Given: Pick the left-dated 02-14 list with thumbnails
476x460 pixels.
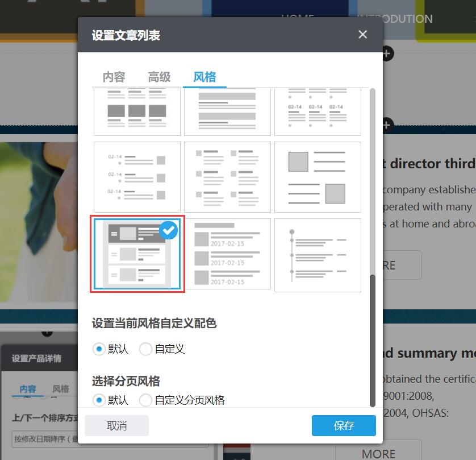Looking at the screenshot, I should tap(137, 177).
